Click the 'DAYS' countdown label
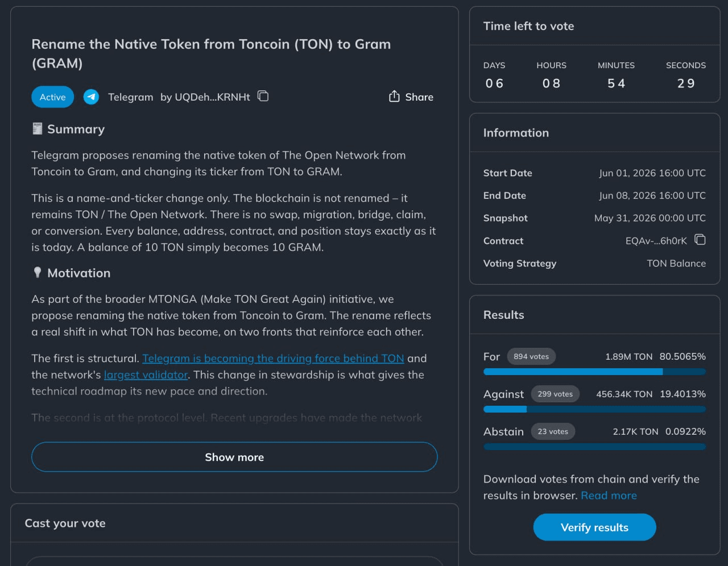The width and height of the screenshot is (728, 566). 494,65
